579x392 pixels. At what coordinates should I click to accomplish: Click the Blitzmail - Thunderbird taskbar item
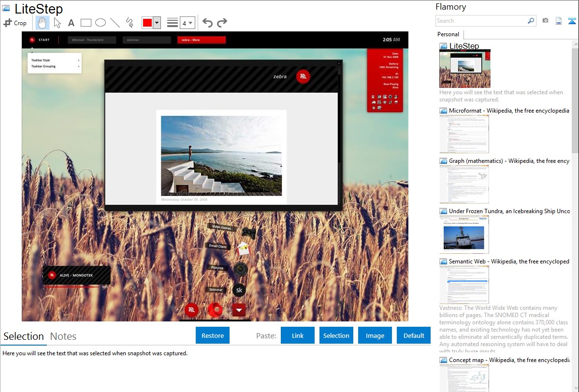click(91, 40)
